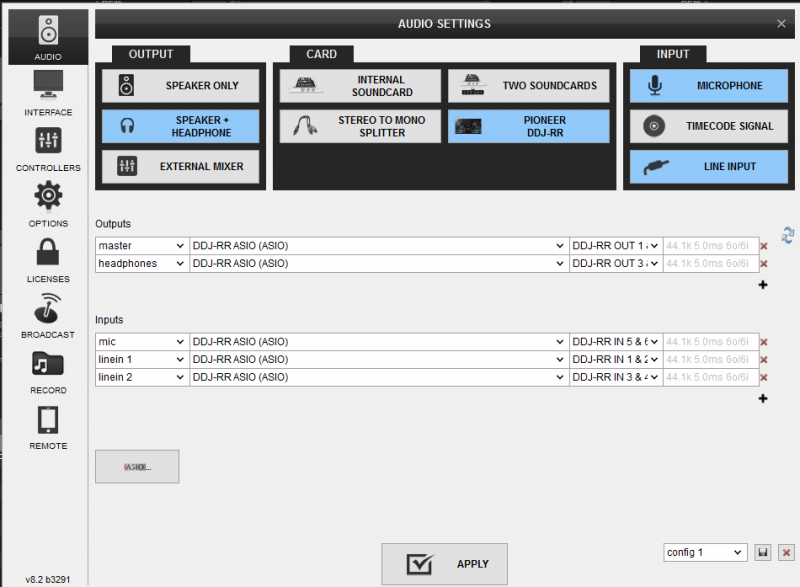Select Speaker + Headphone output mode
800x587 pixels.
click(181, 126)
